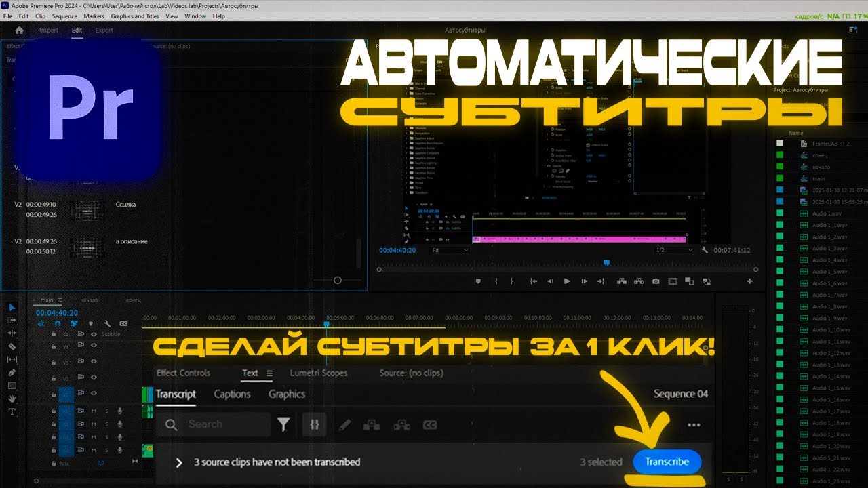The height and width of the screenshot is (488, 868).
Task: Click the pencil edit icon in Transcript
Action: (344, 425)
